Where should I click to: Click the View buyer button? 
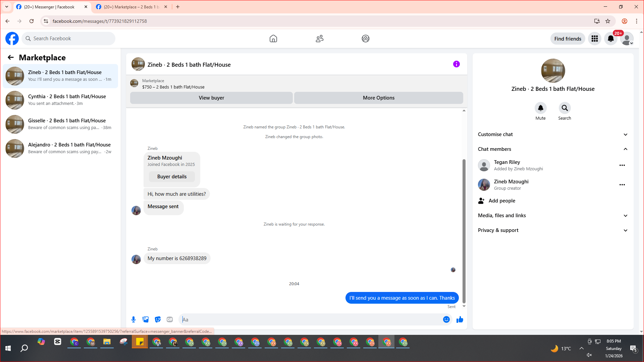pyautogui.click(x=211, y=98)
